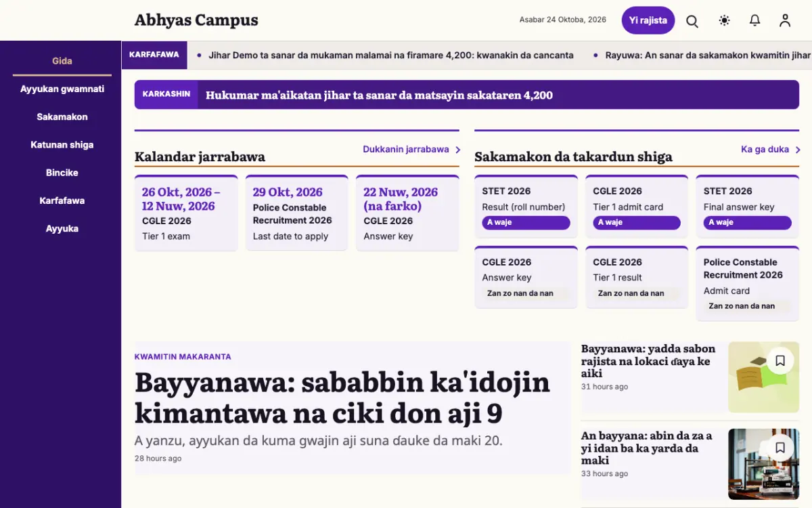Click the Karfafawa ticker label

point(154,55)
